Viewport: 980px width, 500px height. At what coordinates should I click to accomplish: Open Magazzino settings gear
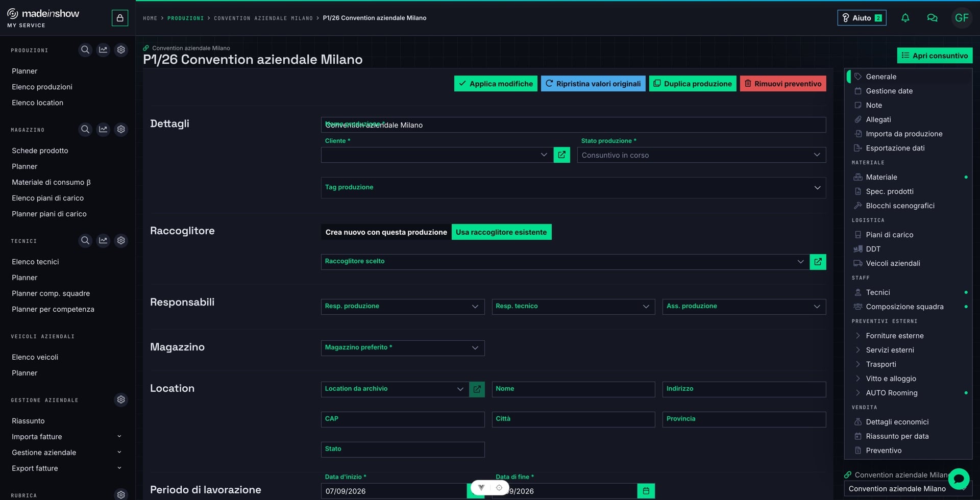tap(121, 129)
